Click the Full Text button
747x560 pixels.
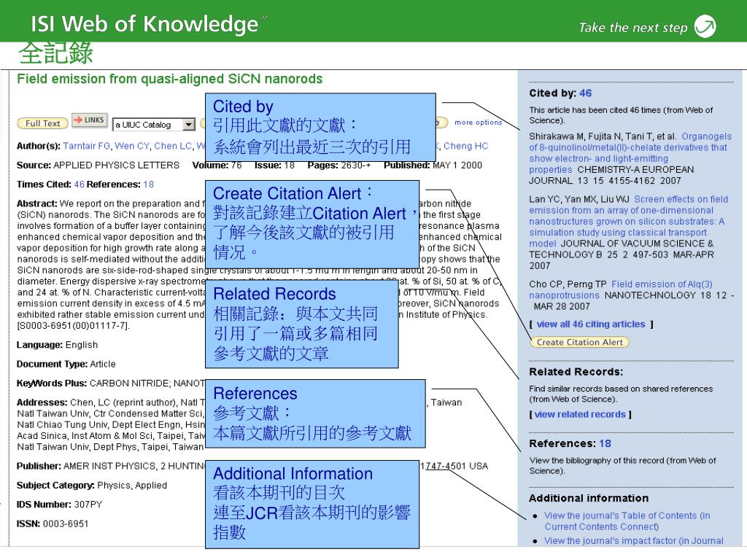[42, 123]
